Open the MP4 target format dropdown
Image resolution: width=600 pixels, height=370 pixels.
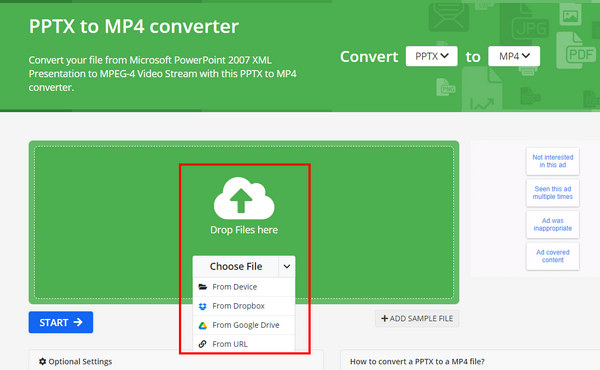pos(514,56)
